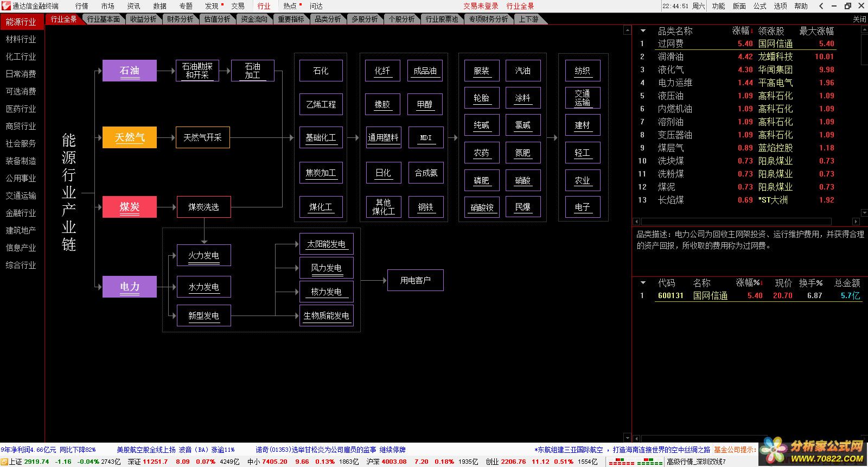Switch to the 行业股票池 tab
This screenshot has width=868, height=467.
(x=442, y=19)
